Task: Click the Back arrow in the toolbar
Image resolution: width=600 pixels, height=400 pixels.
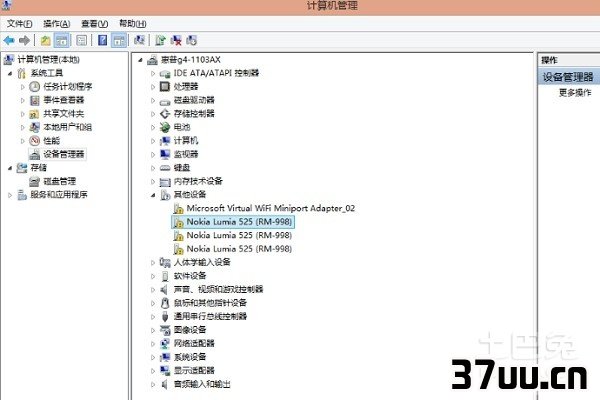Action: tap(9, 40)
